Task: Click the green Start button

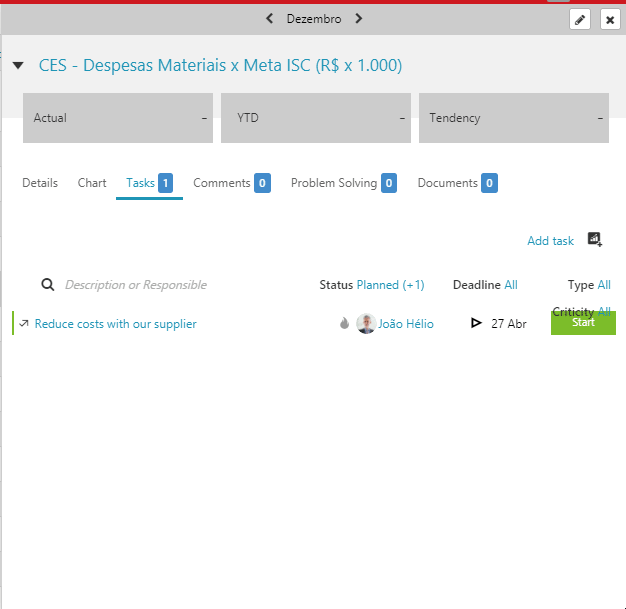Action: point(583,323)
